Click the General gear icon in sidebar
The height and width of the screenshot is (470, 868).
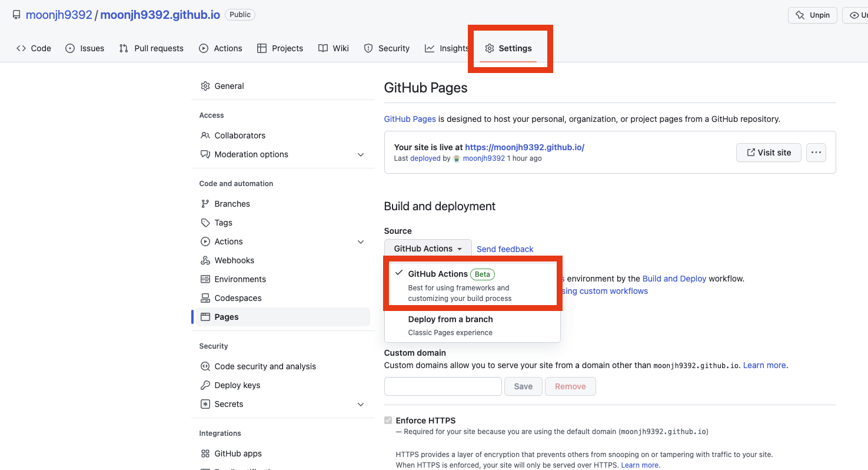click(205, 86)
